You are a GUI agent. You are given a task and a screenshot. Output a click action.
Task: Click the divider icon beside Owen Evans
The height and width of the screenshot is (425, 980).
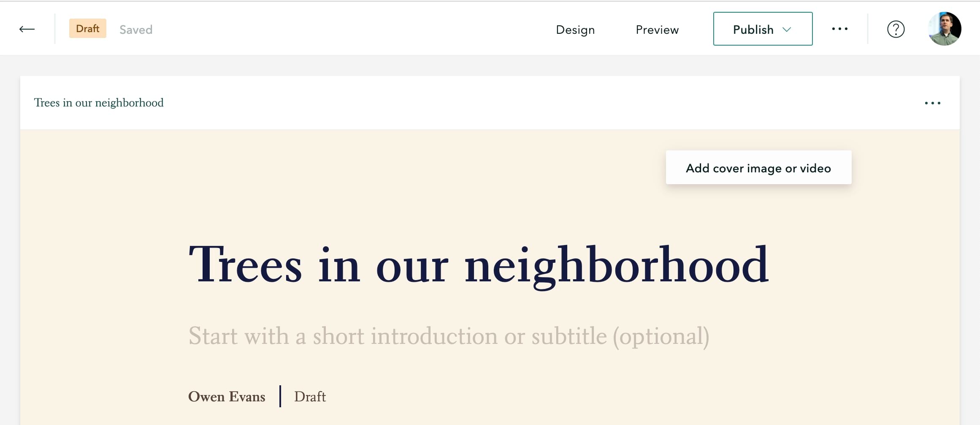281,396
